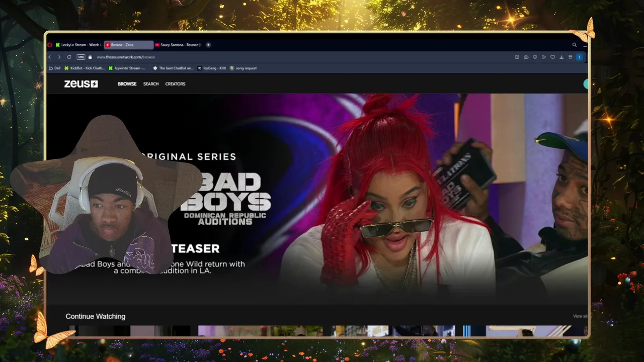This screenshot has width=644, height=362.
Task: Click the player send arrow icon
Action: (544, 57)
